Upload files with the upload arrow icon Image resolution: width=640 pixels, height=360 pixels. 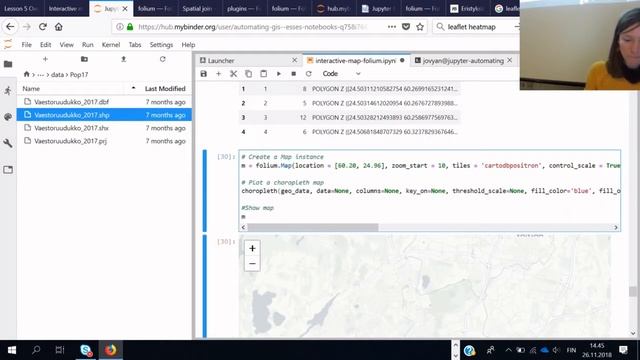tap(123, 59)
